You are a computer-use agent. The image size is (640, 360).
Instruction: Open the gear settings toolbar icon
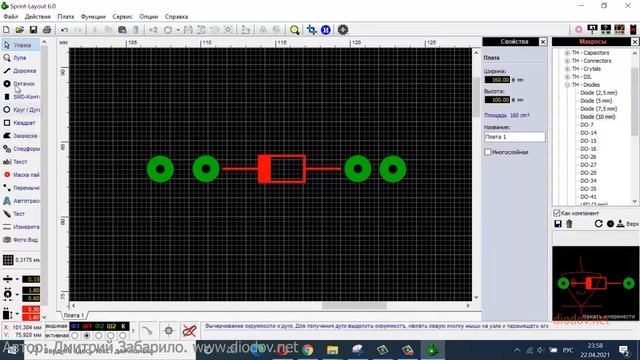343,30
